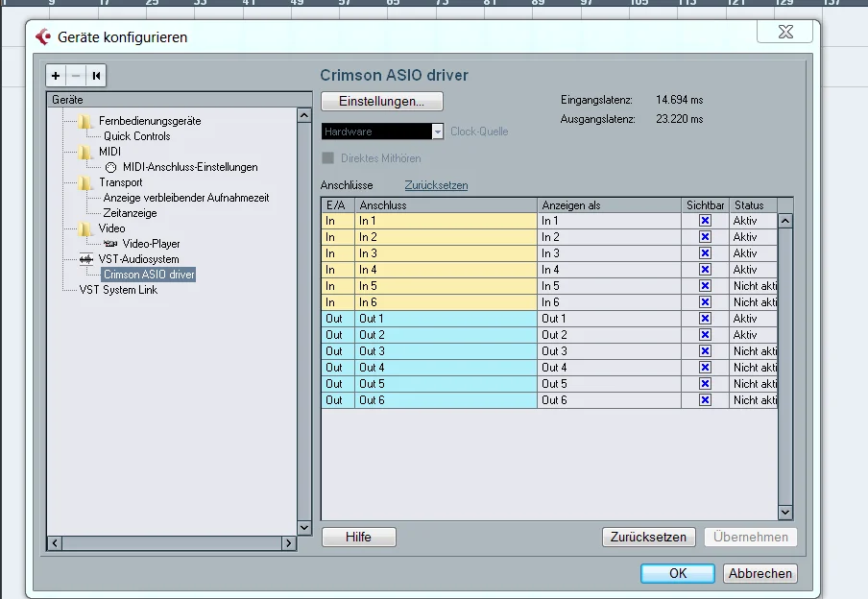Click the minus remove device button
This screenshot has width=868, height=599.
pyautogui.click(x=76, y=76)
